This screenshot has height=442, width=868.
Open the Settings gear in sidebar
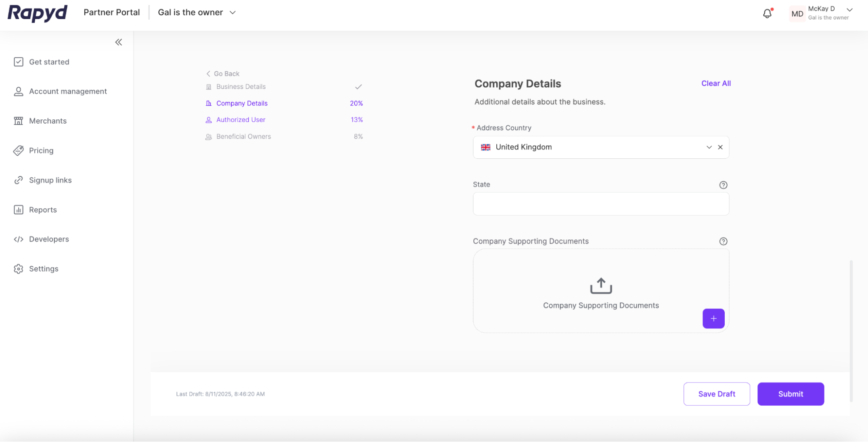tap(19, 269)
